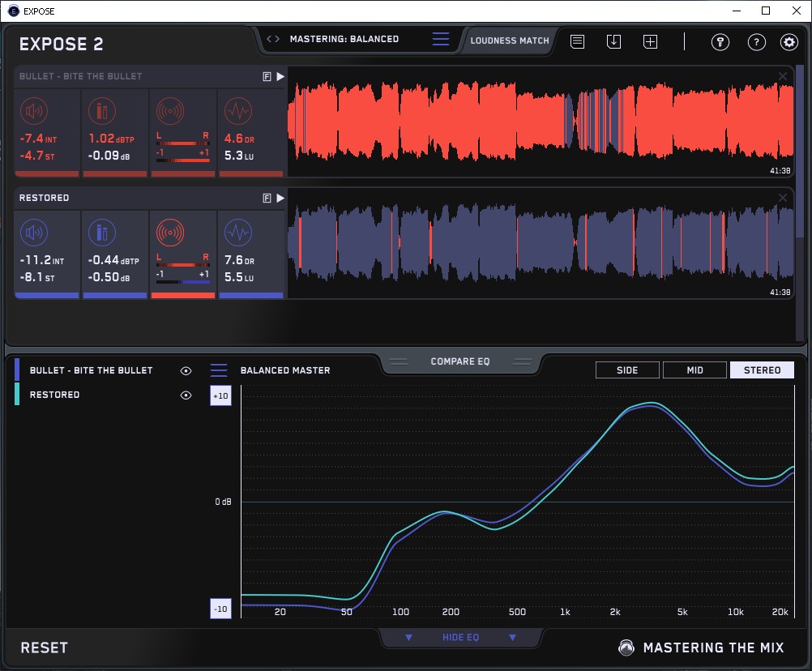Image resolution: width=812 pixels, height=671 pixels.
Task: Switch EQ view to Side
Action: (x=627, y=370)
